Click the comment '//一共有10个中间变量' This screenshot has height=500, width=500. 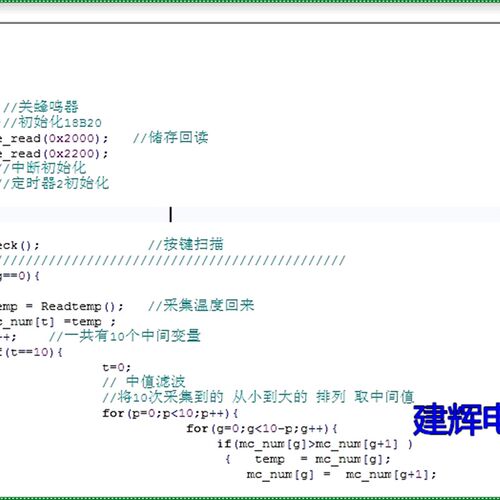pos(125,336)
